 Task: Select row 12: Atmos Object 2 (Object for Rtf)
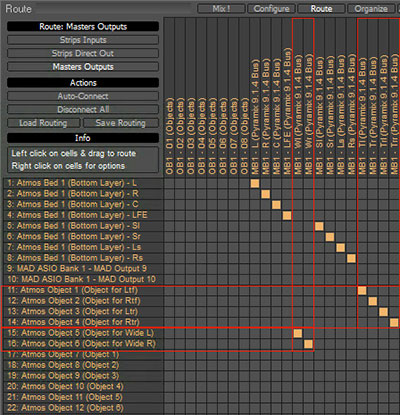pyautogui.click(x=84, y=301)
